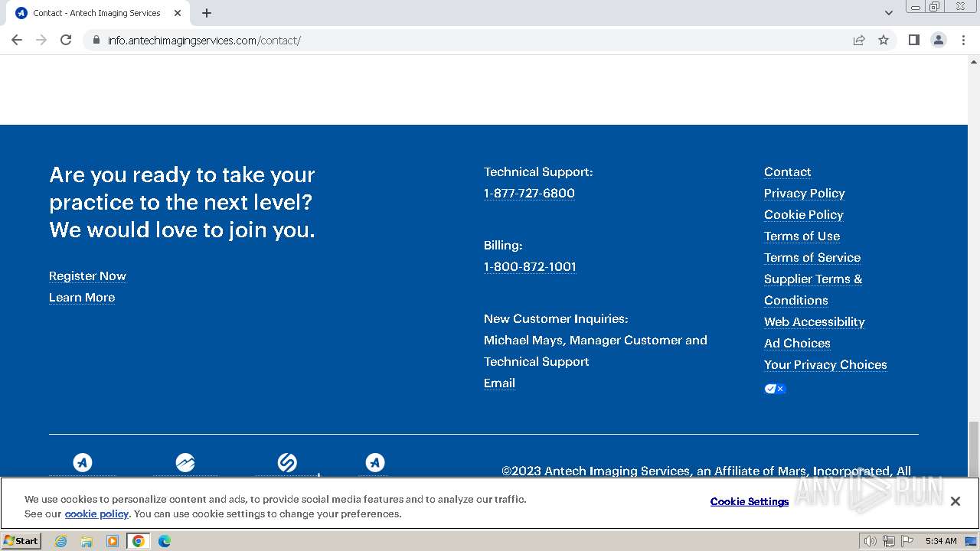
Task: Open Supplier Terms & Conditions link
Action: (813, 290)
